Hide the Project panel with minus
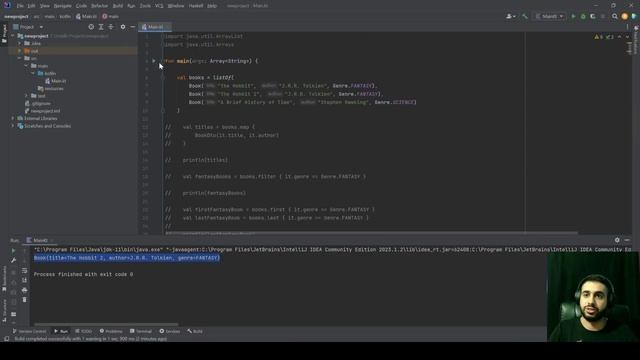Screen dimensions: 640x360 point(133,27)
